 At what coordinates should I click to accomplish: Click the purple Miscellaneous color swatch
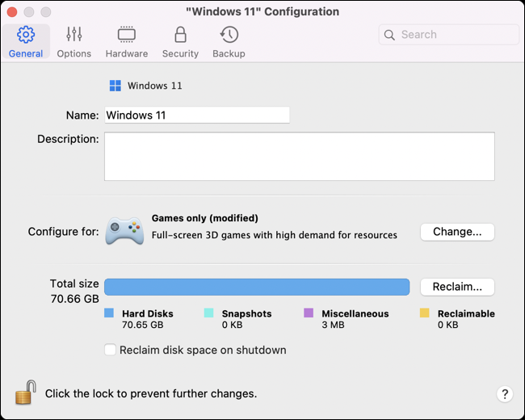[309, 313]
